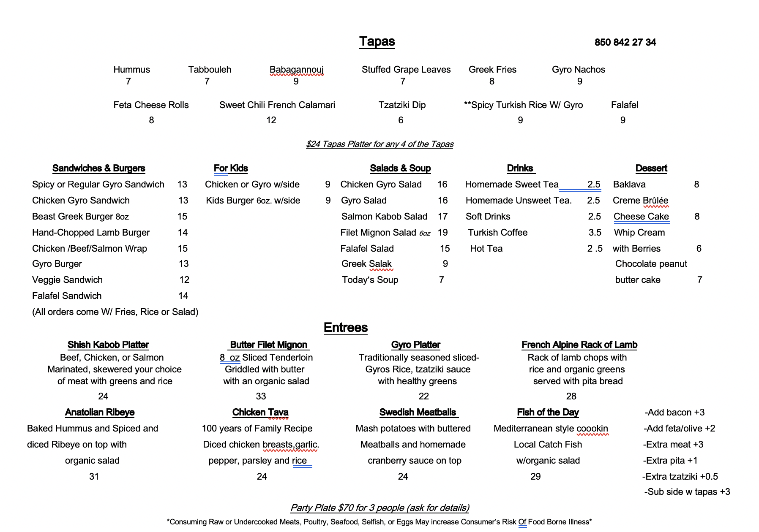
Task: Click the Butter Filet Mignon title
Action: [268, 345]
